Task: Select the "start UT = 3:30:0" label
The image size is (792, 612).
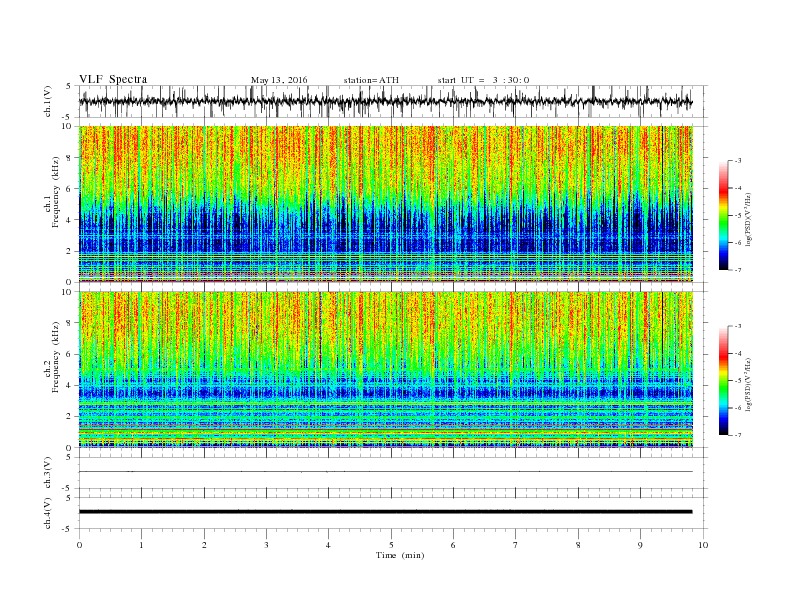Action: (483, 80)
